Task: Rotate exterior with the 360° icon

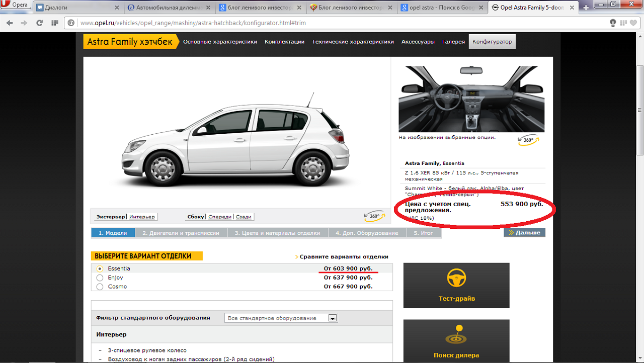Action: [374, 217]
